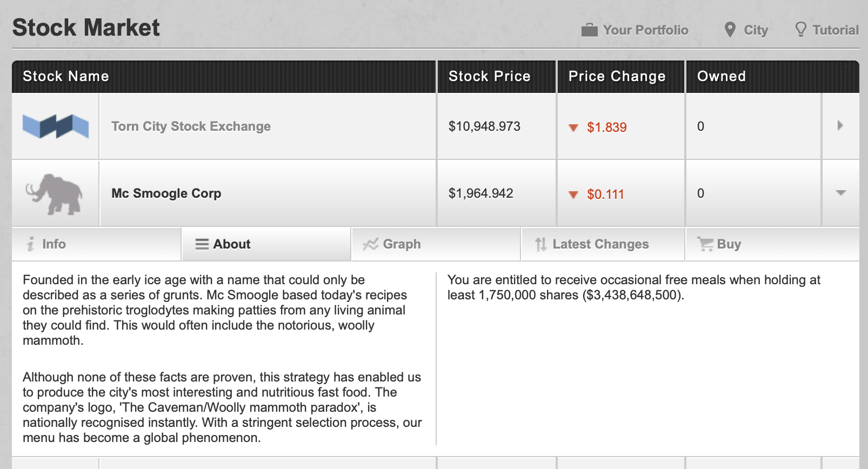Select the About tab
The height and width of the screenshot is (469, 868).
click(x=231, y=244)
